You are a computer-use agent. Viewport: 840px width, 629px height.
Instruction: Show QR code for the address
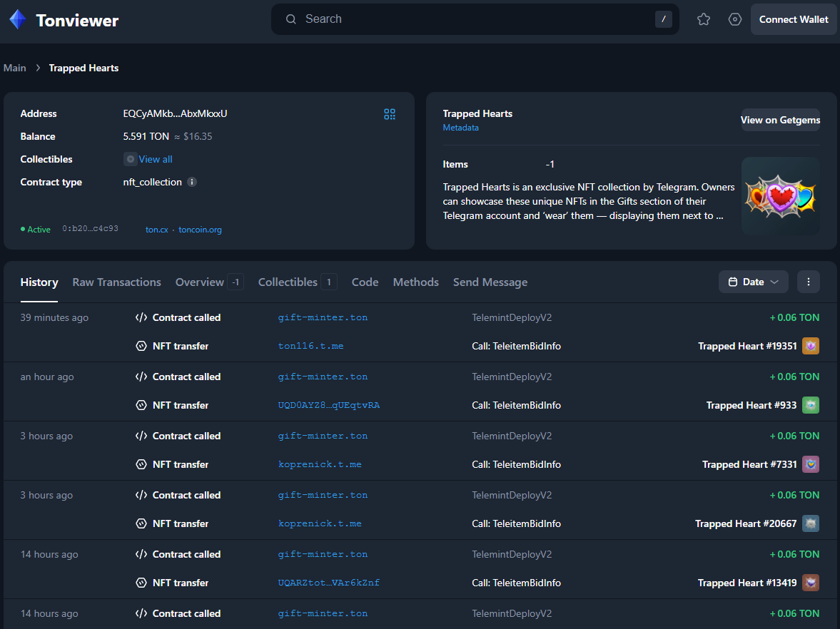point(390,114)
